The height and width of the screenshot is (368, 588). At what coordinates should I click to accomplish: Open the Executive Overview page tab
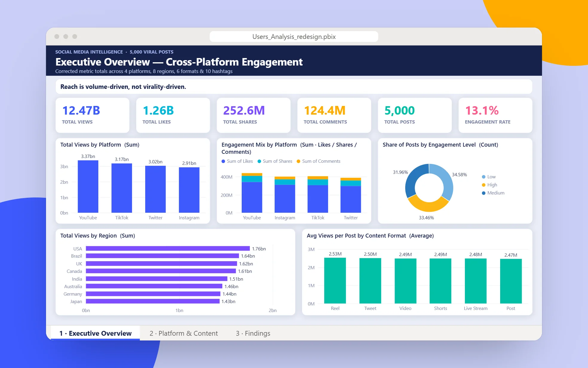tap(95, 333)
